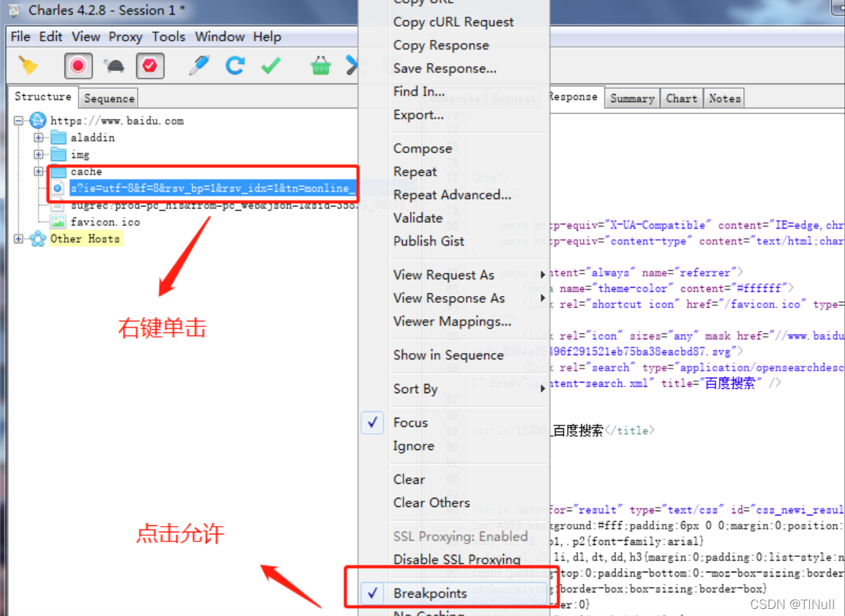845x616 pixels.
Task: Switch to the Notes tab
Action: 724,98
